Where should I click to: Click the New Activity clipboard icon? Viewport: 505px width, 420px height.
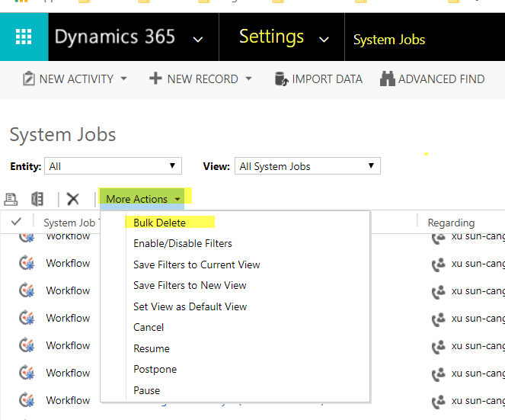click(x=29, y=79)
